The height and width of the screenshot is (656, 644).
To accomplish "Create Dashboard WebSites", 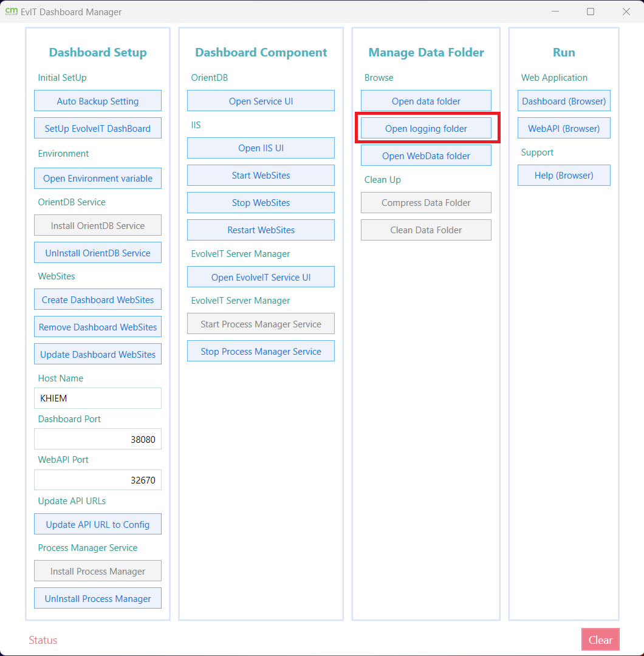I will click(x=97, y=299).
